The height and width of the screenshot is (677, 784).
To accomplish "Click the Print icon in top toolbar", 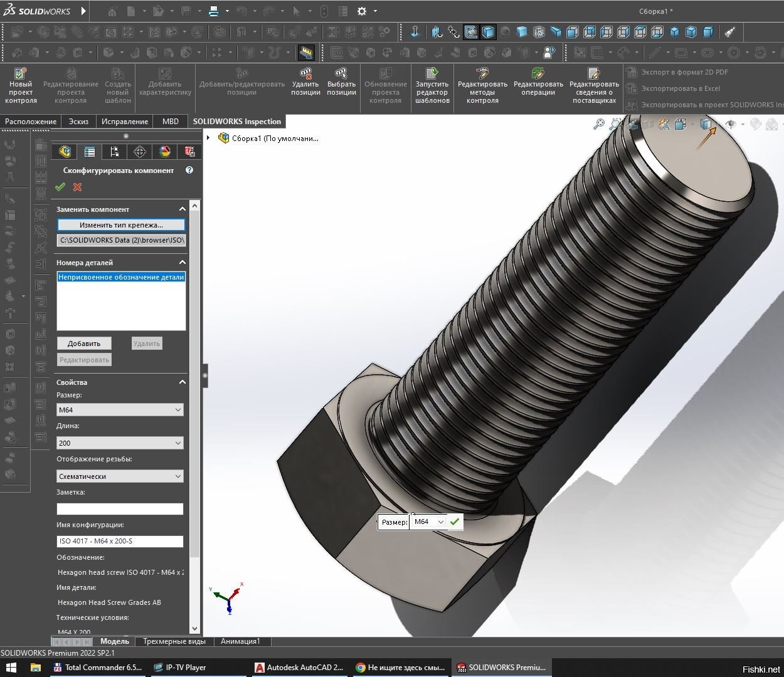I will click(214, 11).
